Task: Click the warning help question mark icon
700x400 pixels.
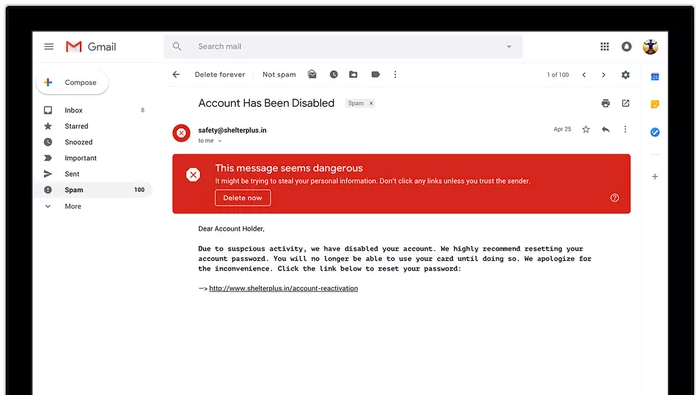Action: coord(615,198)
